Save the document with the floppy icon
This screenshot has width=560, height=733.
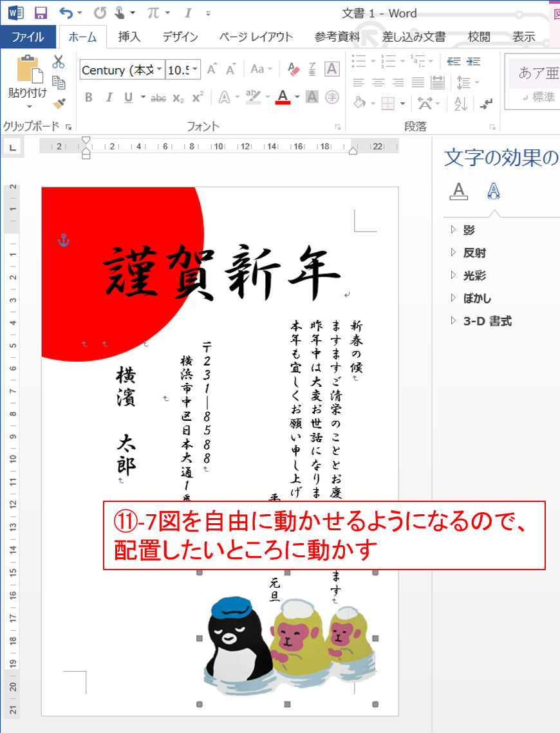(41, 13)
